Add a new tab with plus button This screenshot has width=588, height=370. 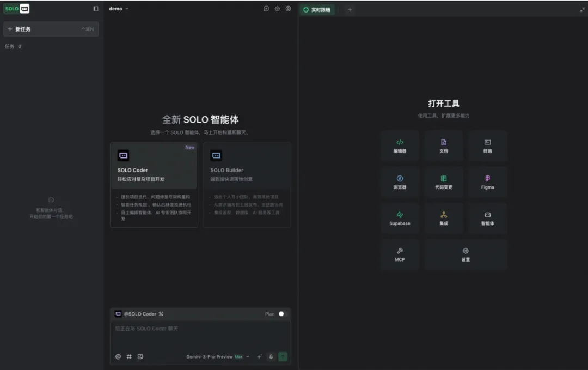click(350, 10)
